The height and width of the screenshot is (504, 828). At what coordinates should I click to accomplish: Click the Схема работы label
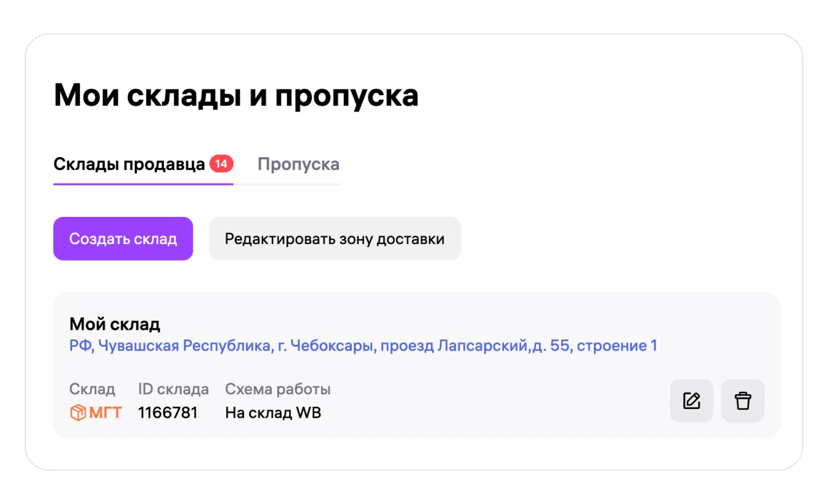(x=278, y=389)
